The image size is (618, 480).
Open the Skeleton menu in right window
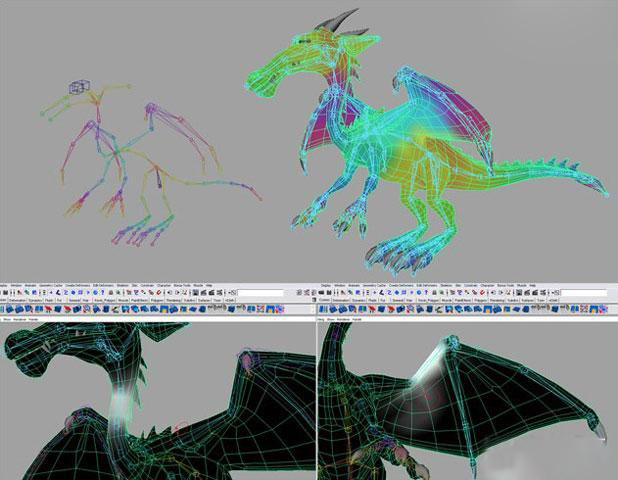(x=446, y=285)
